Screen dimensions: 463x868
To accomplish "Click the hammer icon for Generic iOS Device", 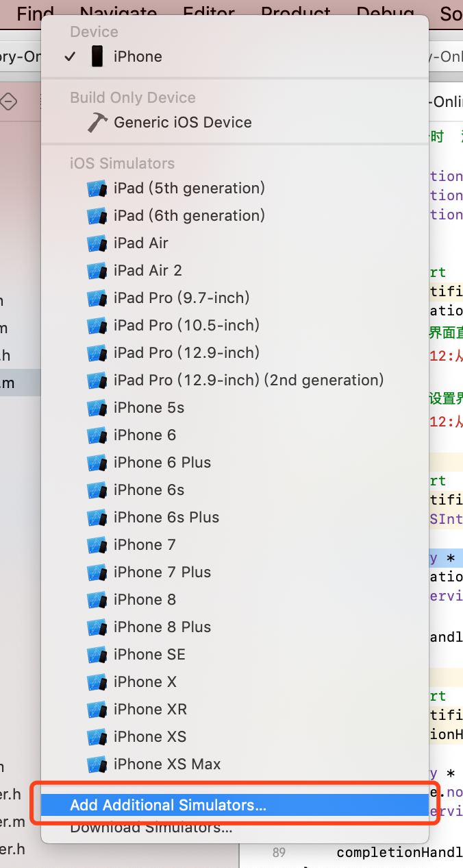I will pyautogui.click(x=97, y=122).
